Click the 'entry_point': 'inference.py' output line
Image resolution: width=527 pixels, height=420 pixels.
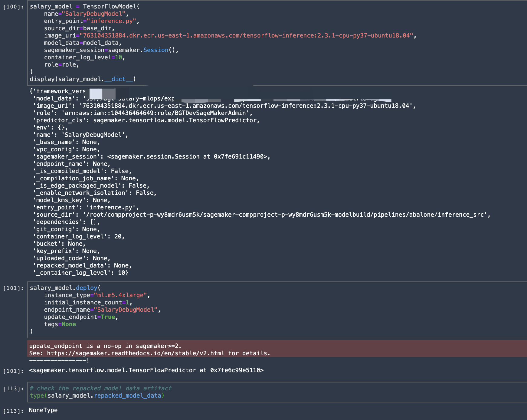point(86,207)
